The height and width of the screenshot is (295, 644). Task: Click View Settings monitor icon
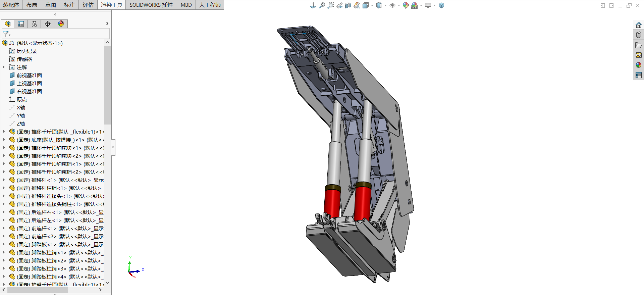click(x=428, y=5)
